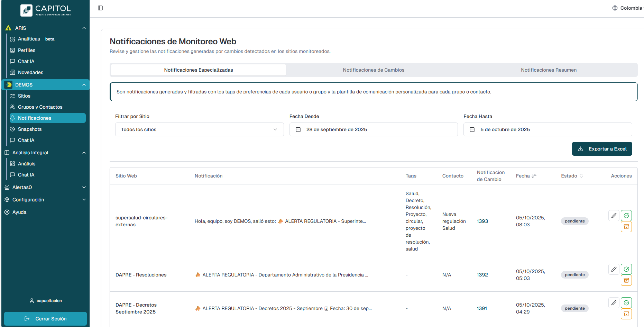The height and width of the screenshot is (327, 644).
Task: Switch to Notificaciones de Cambios tab
Action: (x=374, y=70)
